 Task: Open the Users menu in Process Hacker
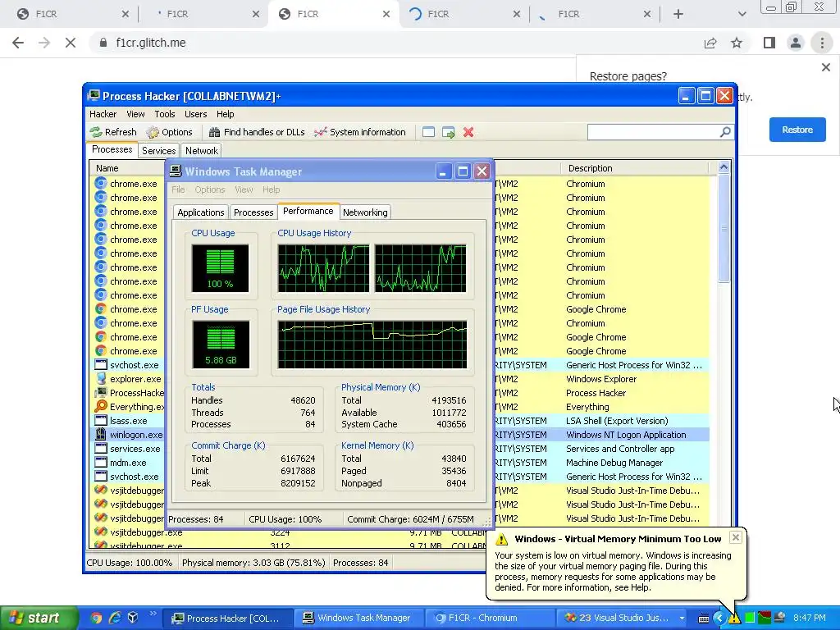pyautogui.click(x=195, y=114)
